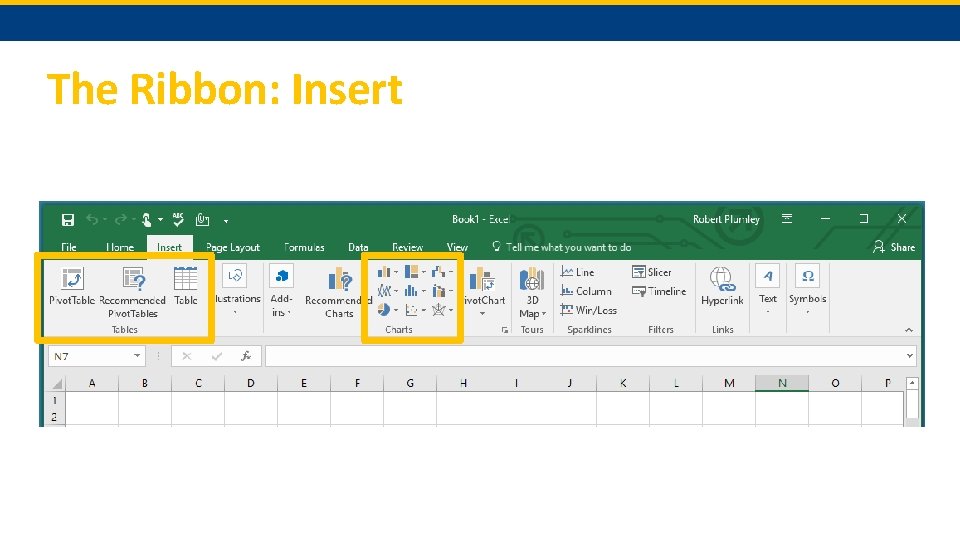The width and height of the screenshot is (960, 540).
Task: Collapse the ribbon with the chevron
Action: pos(909,330)
